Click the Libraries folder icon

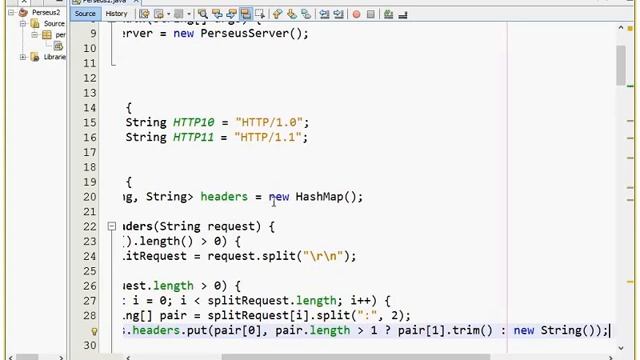[35, 57]
